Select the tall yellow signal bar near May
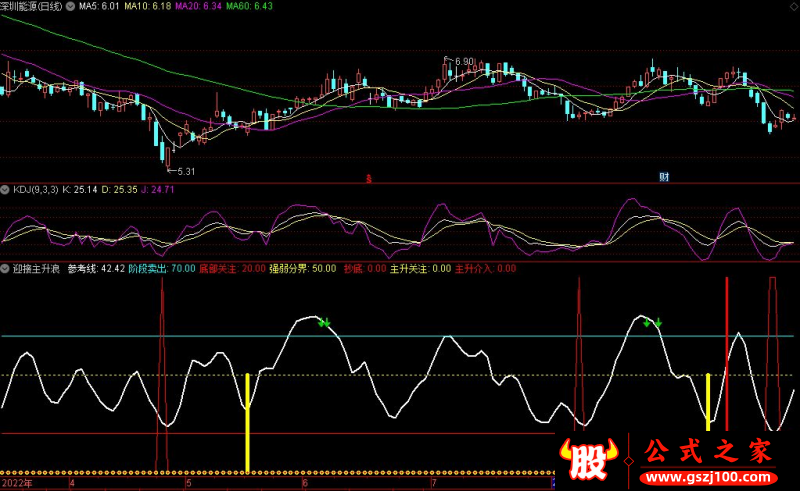Image resolution: width=800 pixels, height=491 pixels. pyautogui.click(x=247, y=420)
